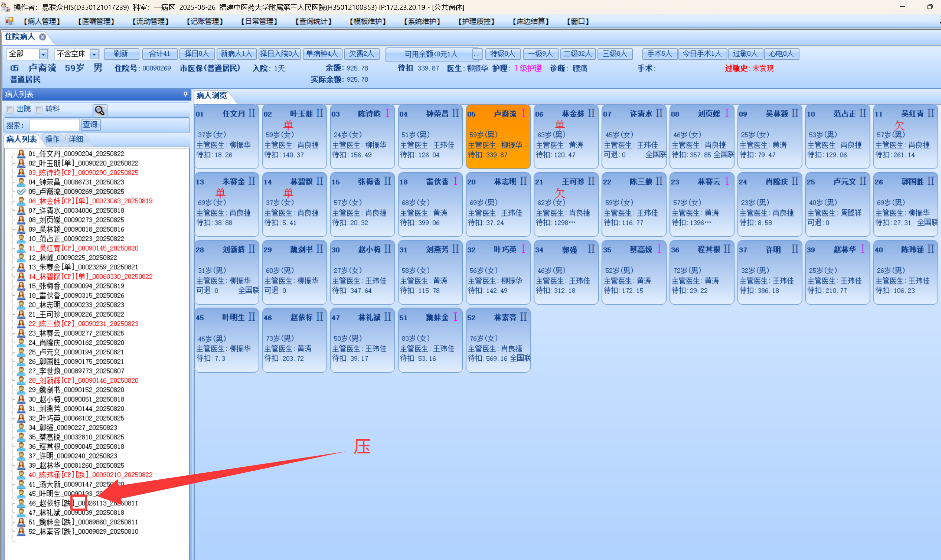Click the checkmark icon beside 05_卢裔流
Viewport: 941px width, 560px height.
tap(22, 191)
